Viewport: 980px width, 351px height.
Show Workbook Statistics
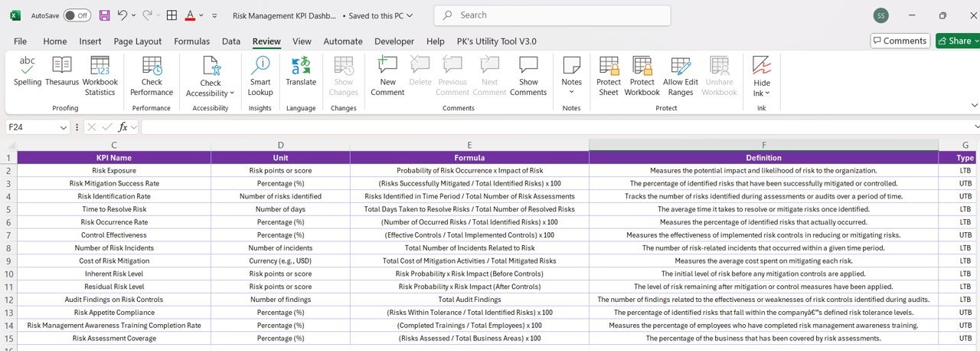(x=100, y=74)
